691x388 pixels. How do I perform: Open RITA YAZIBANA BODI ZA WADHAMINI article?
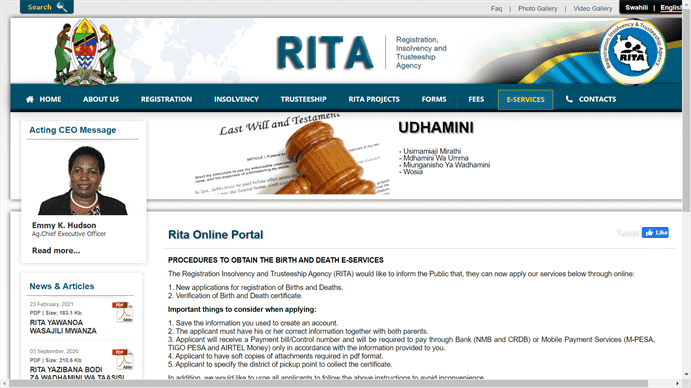point(77,373)
